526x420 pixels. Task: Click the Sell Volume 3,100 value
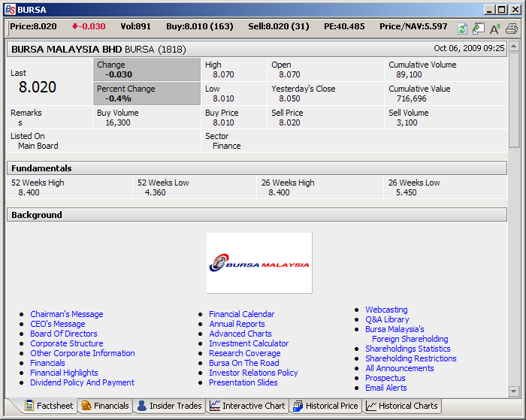coord(407,123)
